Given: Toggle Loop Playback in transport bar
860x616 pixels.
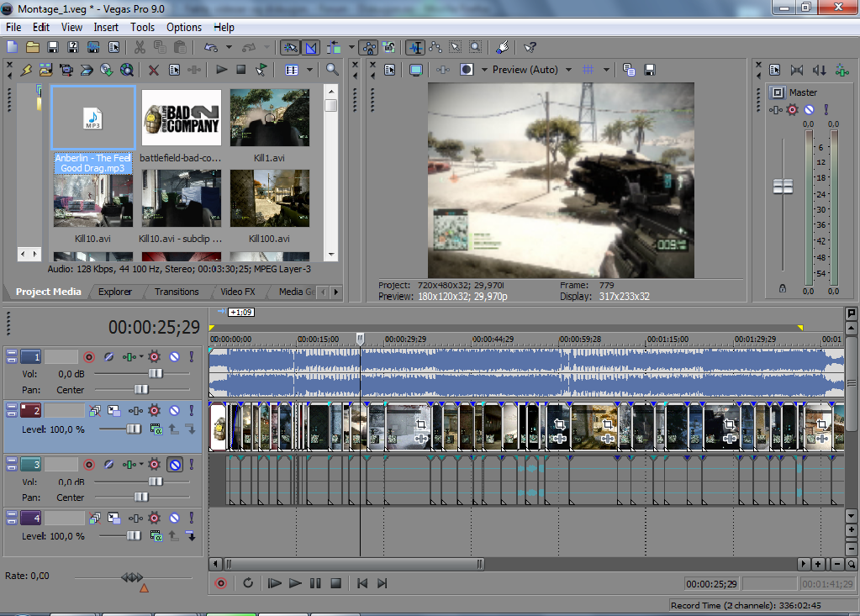Looking at the screenshot, I should pos(248,583).
